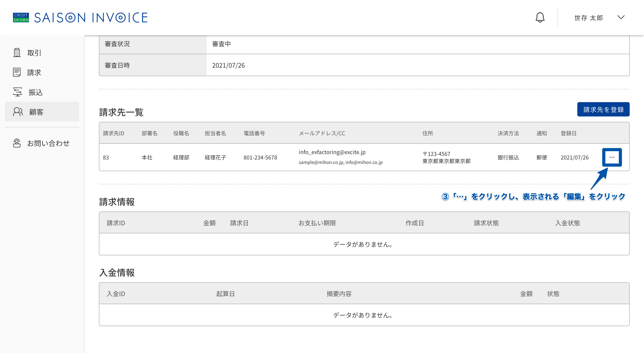The height and width of the screenshot is (353, 644).
Task: Open the notification bell
Action: (x=540, y=17)
